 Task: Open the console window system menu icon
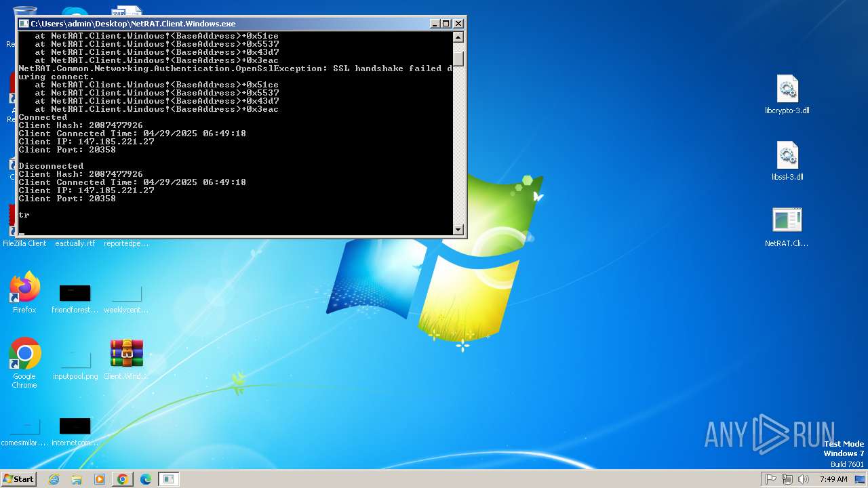click(24, 23)
